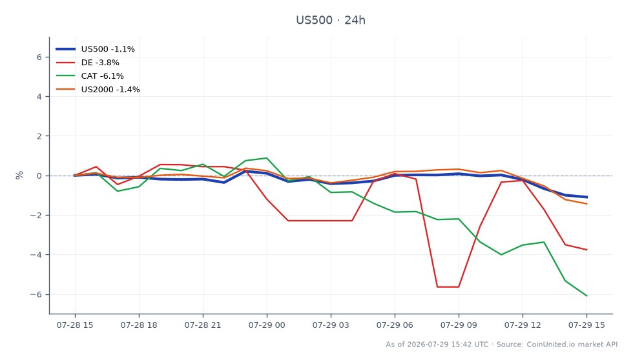Select the US500 -1.1% legend label

coord(108,49)
